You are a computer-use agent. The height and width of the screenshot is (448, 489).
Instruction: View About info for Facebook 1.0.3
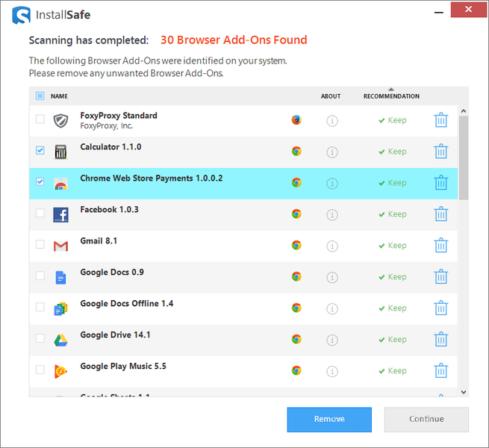[332, 214]
